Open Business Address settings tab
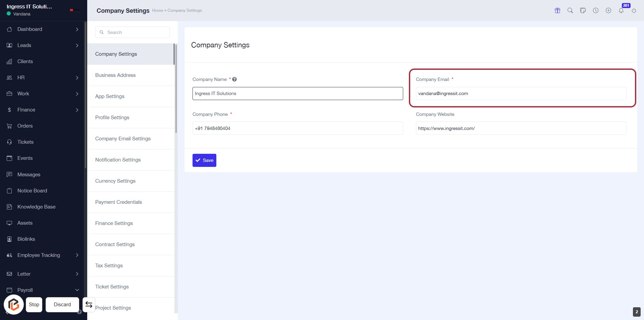Image resolution: width=644 pixels, height=320 pixels. click(115, 75)
